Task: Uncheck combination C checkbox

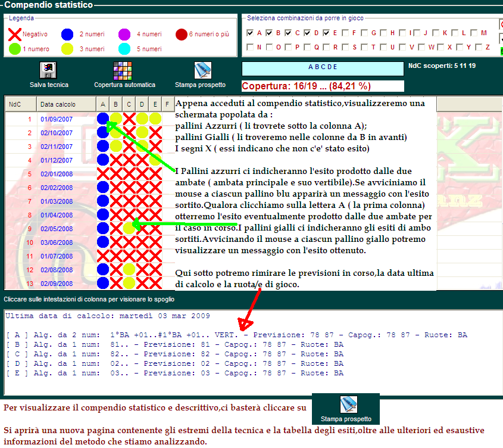Action: 288,33
